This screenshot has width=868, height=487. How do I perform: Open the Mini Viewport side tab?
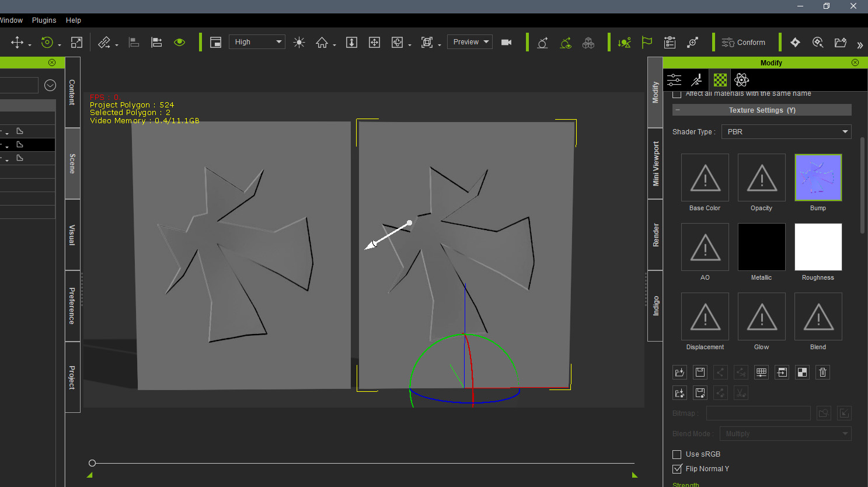click(656, 164)
